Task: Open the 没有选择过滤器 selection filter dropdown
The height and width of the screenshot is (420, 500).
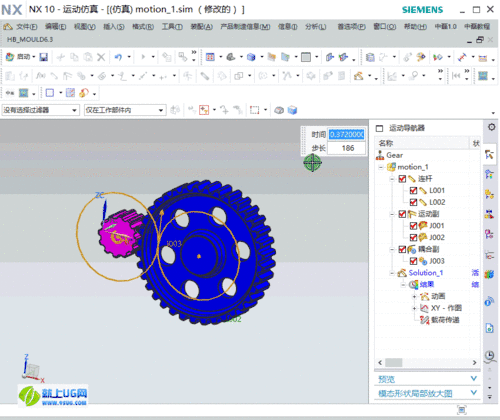Action: point(40,110)
